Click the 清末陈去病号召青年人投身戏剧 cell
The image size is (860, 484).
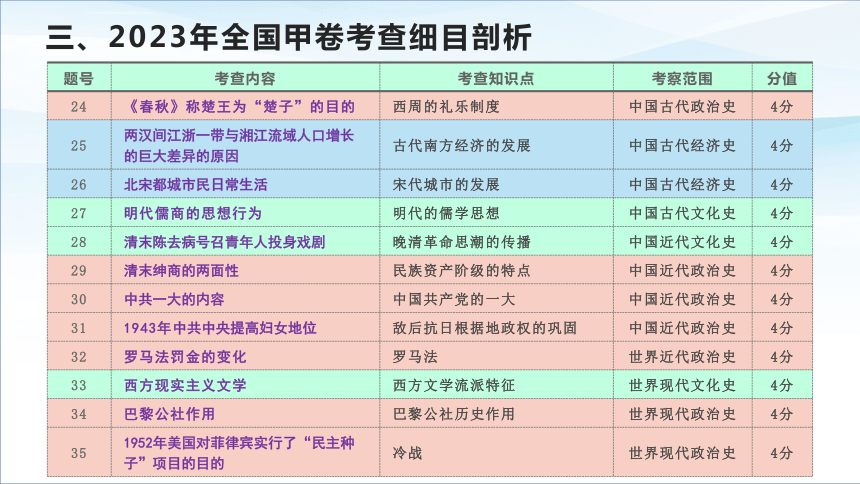click(245, 241)
